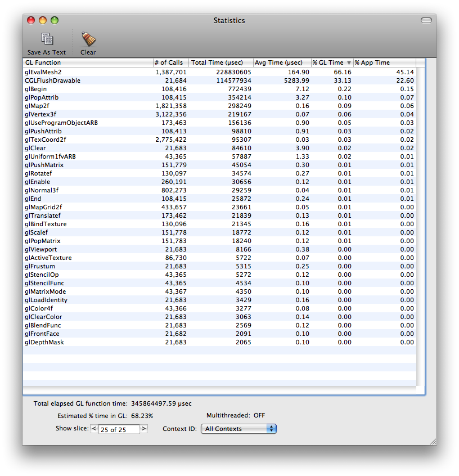Select the glViewport row

pos(219,249)
